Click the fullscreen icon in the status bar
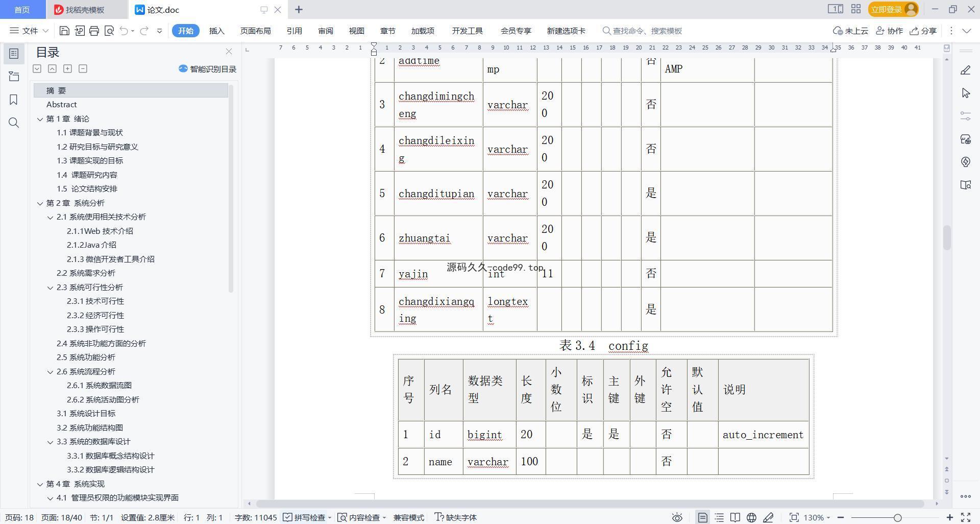Screen dimensions: 980x524 point(965,517)
